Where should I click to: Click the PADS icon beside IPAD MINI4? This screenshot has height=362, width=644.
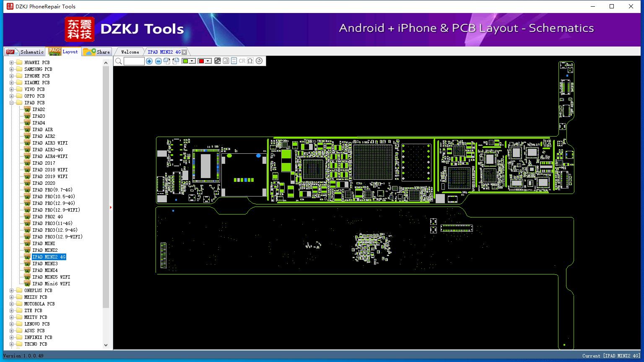pos(27,270)
